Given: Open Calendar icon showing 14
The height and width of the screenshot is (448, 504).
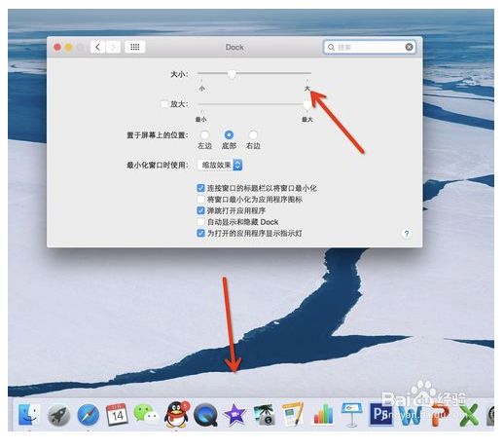Looking at the screenshot, I should 117,414.
